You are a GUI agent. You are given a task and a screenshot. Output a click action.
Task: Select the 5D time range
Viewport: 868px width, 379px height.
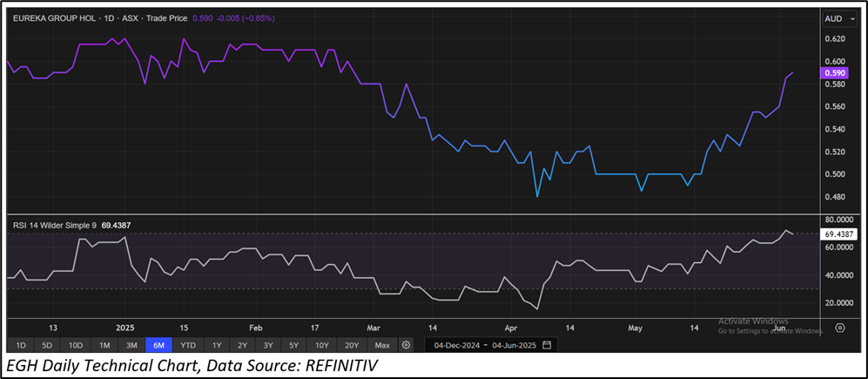(x=47, y=345)
